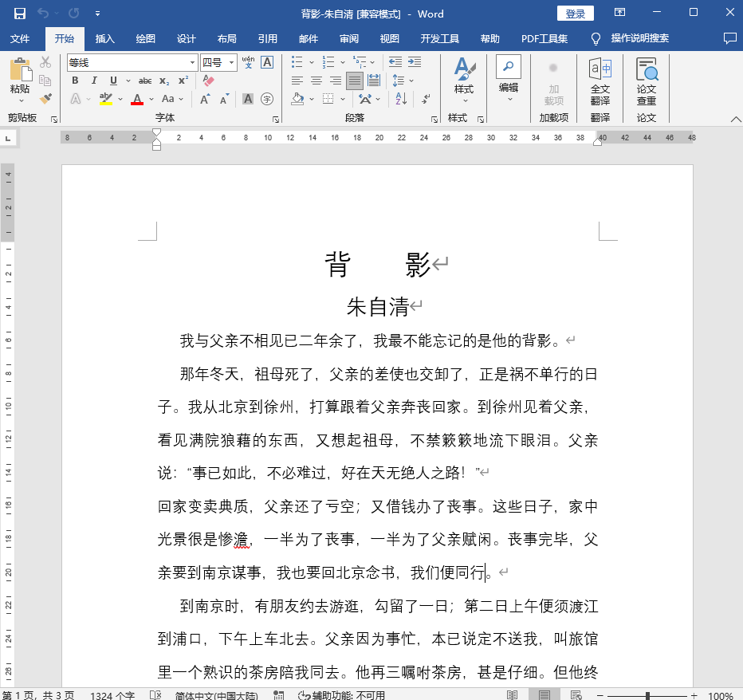Click the Cut scissors icon
The width and height of the screenshot is (743, 700).
[45, 62]
